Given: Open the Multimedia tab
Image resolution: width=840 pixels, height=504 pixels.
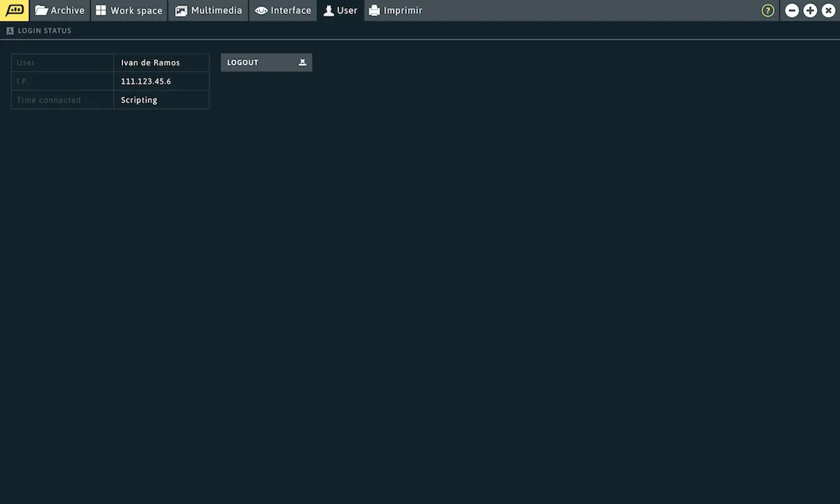Looking at the screenshot, I should [x=209, y=10].
